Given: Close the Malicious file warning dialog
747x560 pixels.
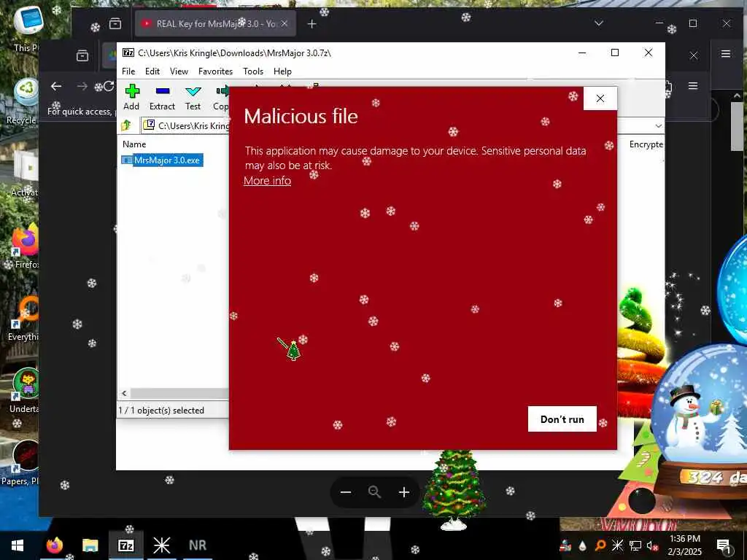Looking at the screenshot, I should [600, 98].
